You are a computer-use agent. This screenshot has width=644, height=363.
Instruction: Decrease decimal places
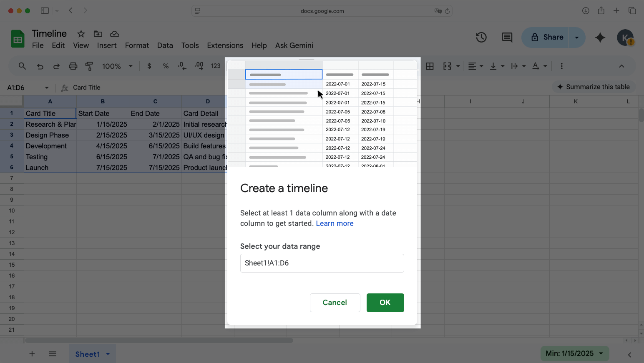pyautogui.click(x=182, y=66)
